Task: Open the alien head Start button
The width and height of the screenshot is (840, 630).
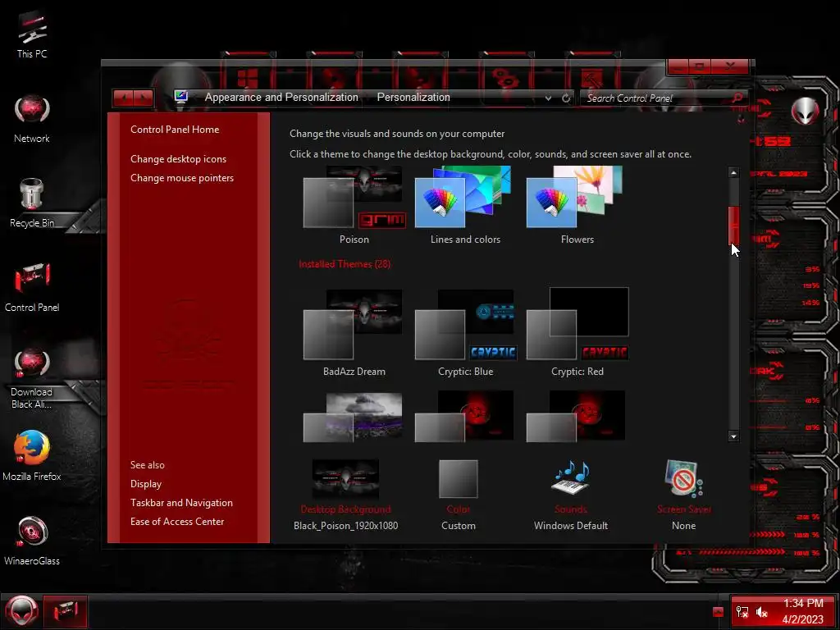Action: pos(21,611)
